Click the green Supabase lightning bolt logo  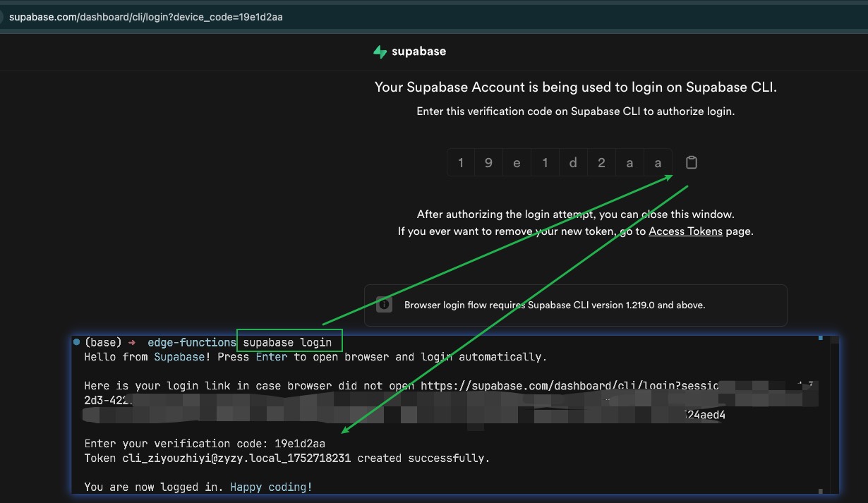pyautogui.click(x=380, y=51)
